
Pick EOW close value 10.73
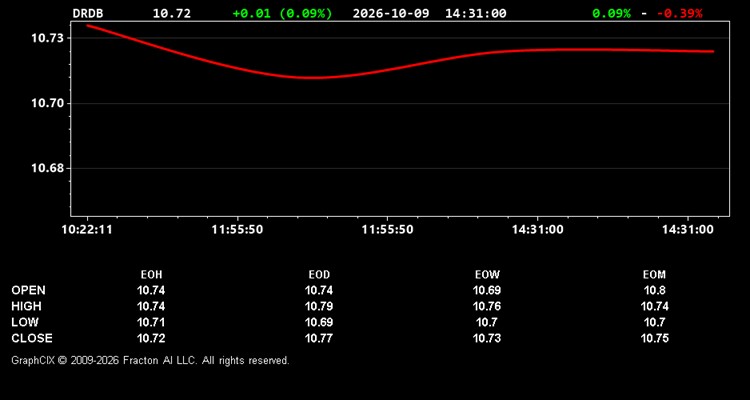[x=487, y=338]
